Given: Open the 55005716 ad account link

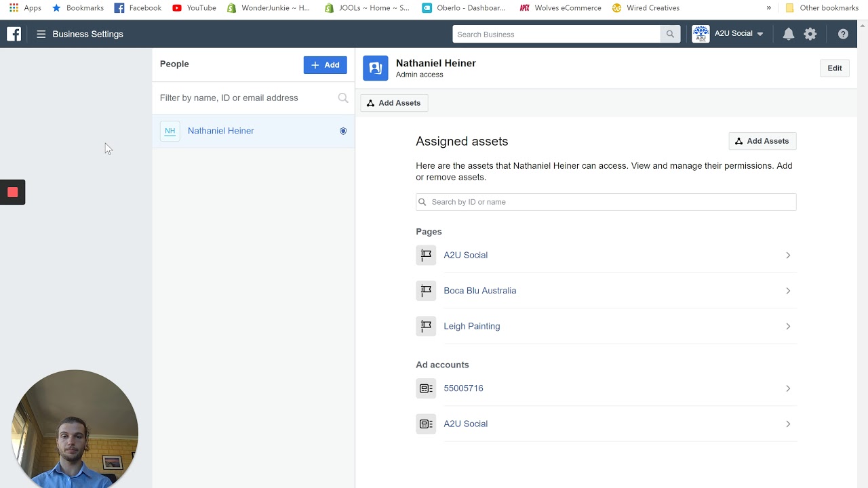Looking at the screenshot, I should (464, 388).
